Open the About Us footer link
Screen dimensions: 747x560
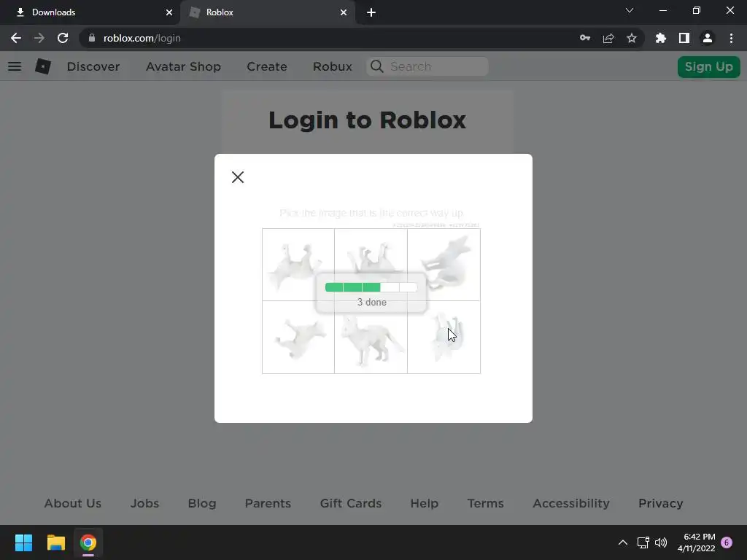(x=73, y=503)
